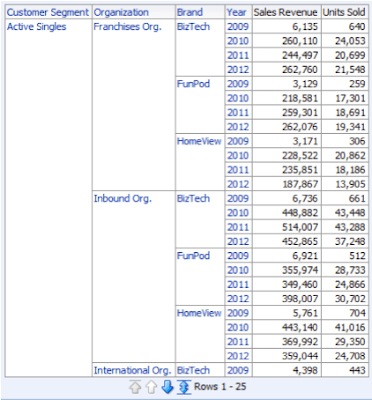This screenshot has height=400, width=372.
Task: Click FunPod under Inbound Org.
Action: pos(193,256)
